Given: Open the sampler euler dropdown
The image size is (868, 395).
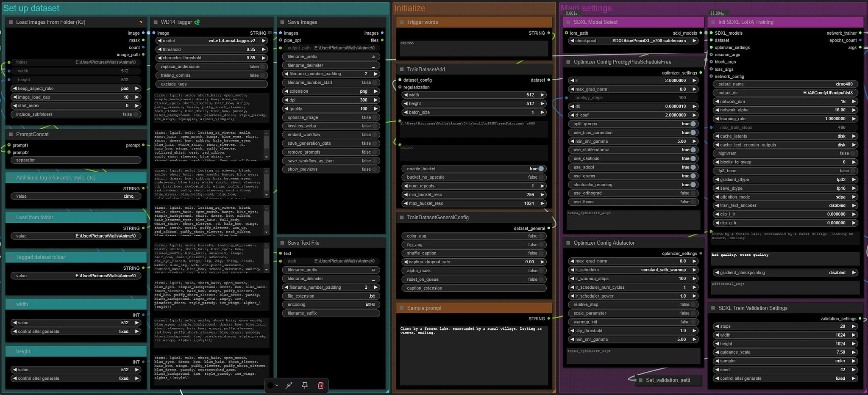Looking at the screenshot, I should 786,361.
